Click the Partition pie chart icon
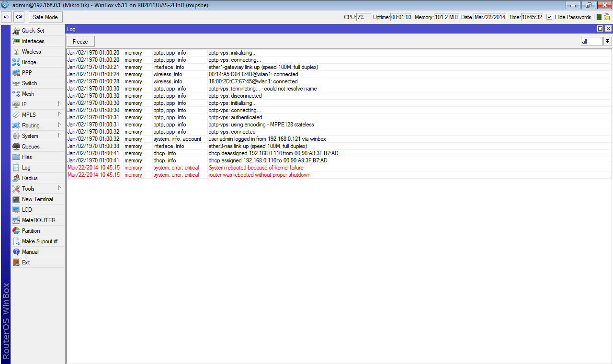The height and width of the screenshot is (364, 613). pyautogui.click(x=16, y=231)
